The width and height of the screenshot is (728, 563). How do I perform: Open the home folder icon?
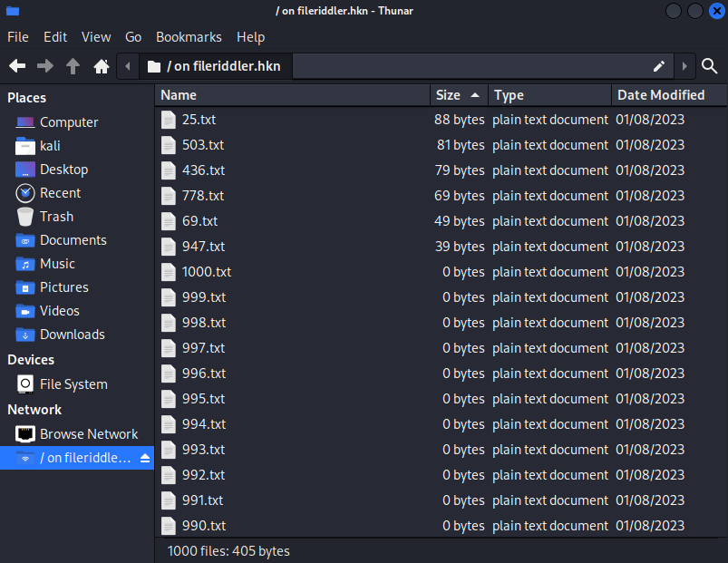(x=102, y=66)
